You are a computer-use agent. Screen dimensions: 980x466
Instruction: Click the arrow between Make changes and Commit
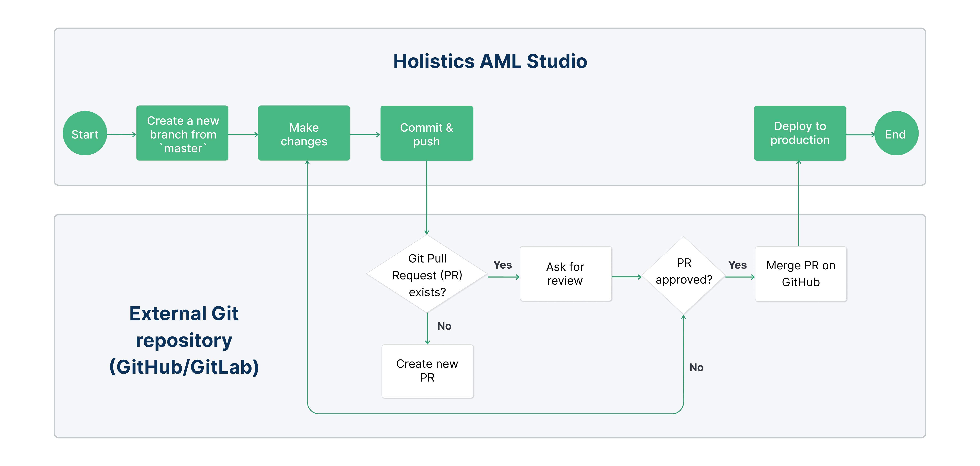point(364,134)
